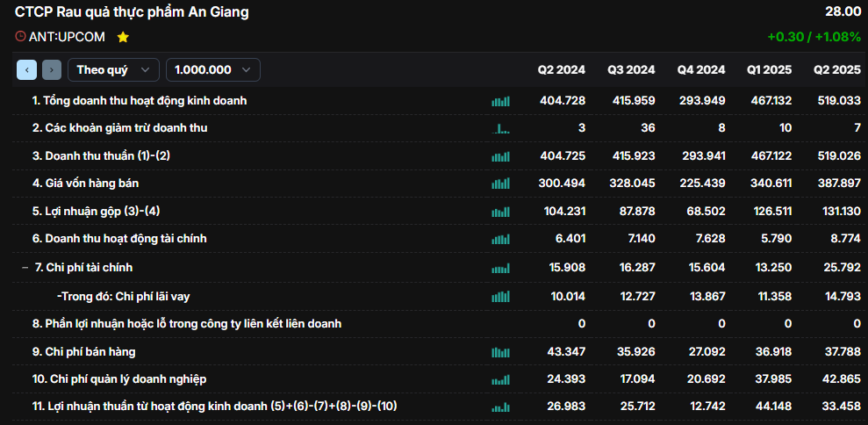This screenshot has width=868, height=425.
Task: Click the Q3 2024 column header
Action: click(x=631, y=70)
